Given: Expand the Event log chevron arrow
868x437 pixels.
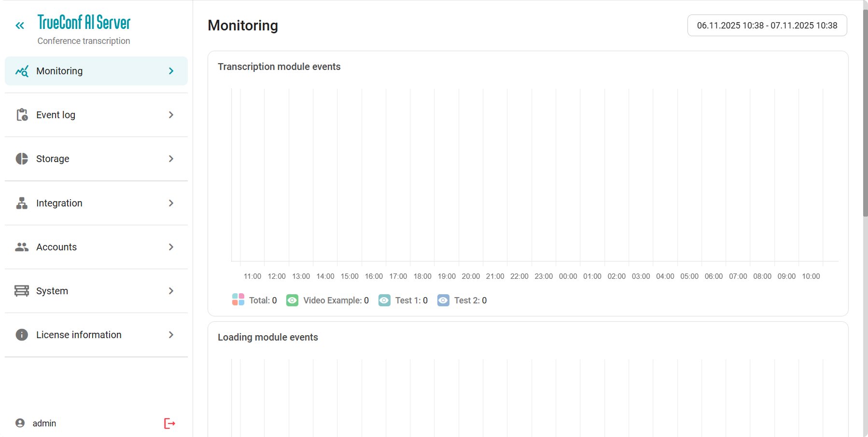Looking at the screenshot, I should tap(171, 115).
